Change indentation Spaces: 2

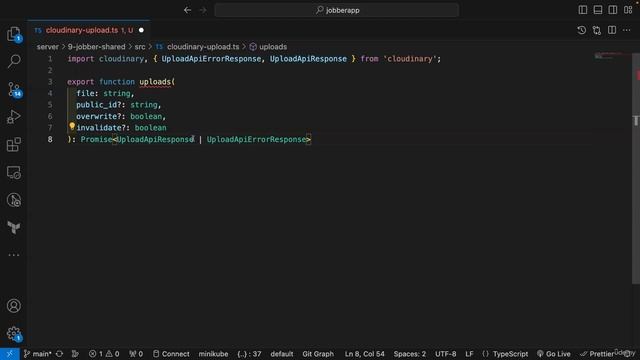point(409,354)
